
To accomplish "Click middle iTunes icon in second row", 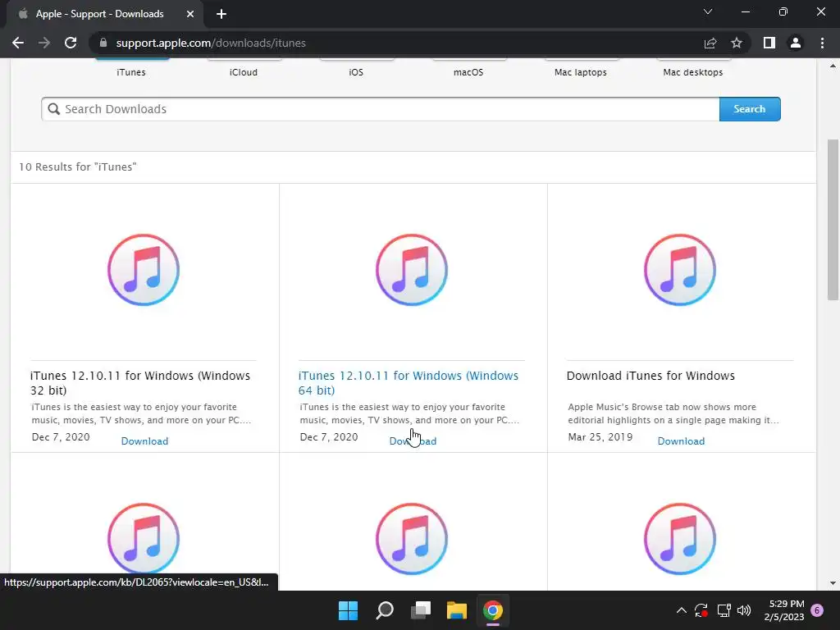I will click(x=412, y=539).
